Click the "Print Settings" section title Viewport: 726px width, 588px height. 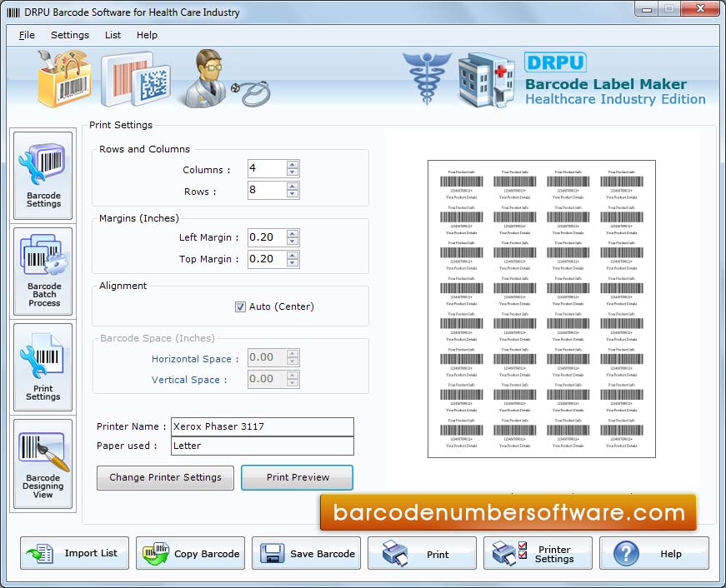121,125
